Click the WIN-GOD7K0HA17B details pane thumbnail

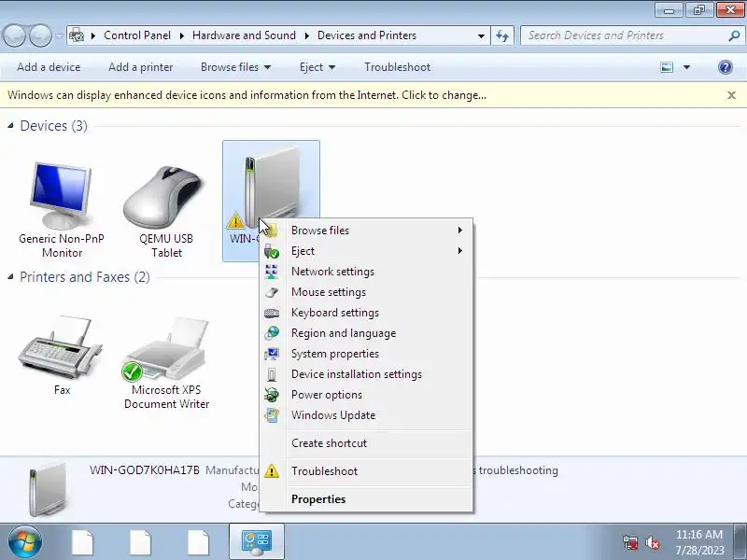(x=48, y=490)
